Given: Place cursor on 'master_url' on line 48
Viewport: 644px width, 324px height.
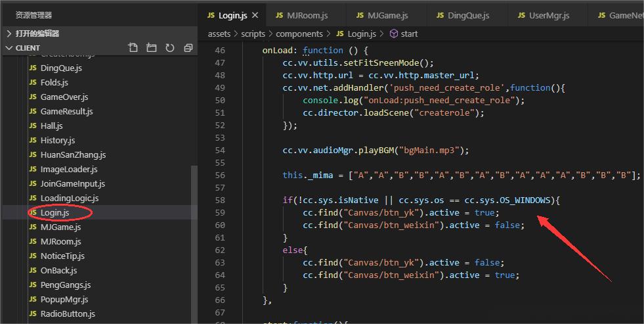Looking at the screenshot, I should (x=449, y=75).
